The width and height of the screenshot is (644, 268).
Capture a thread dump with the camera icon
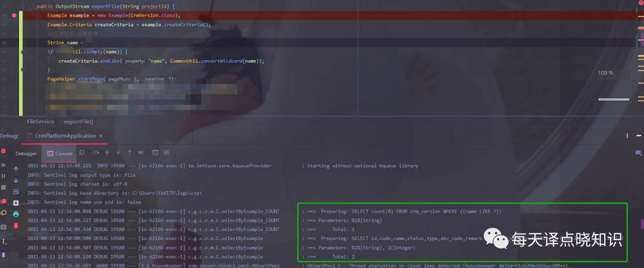click(x=4, y=226)
